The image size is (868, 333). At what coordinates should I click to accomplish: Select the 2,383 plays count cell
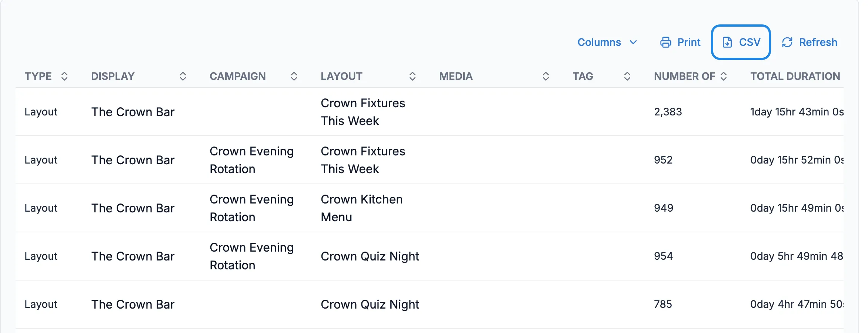[668, 112]
